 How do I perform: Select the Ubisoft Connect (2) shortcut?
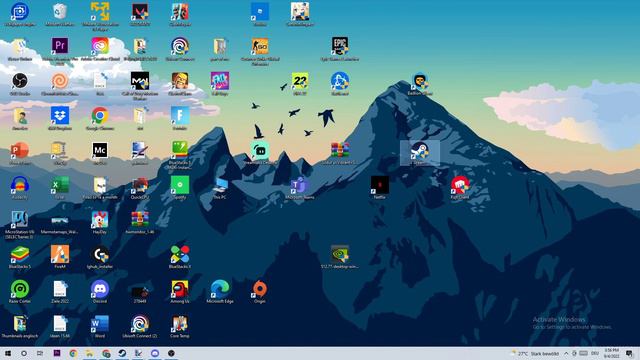[140, 324]
